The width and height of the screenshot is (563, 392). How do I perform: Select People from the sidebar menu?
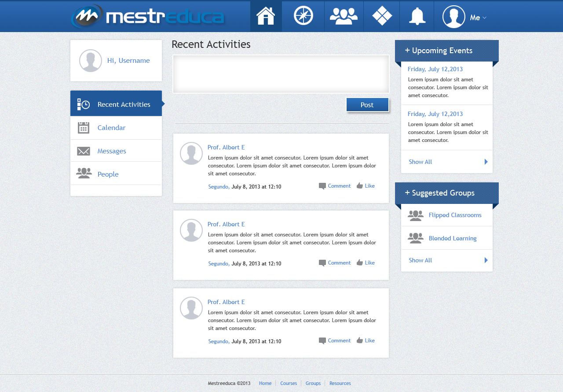tap(108, 174)
